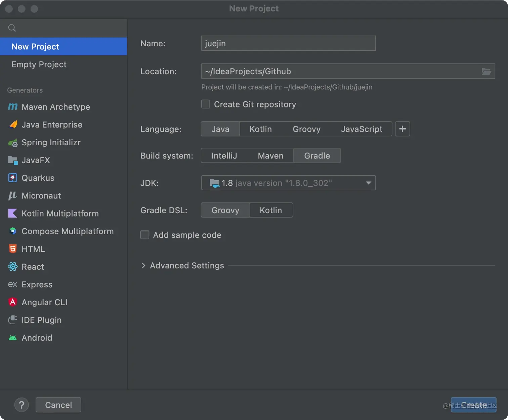Open IDE Plugin generator entry
The width and height of the screenshot is (508, 420).
pyautogui.click(x=63, y=320)
